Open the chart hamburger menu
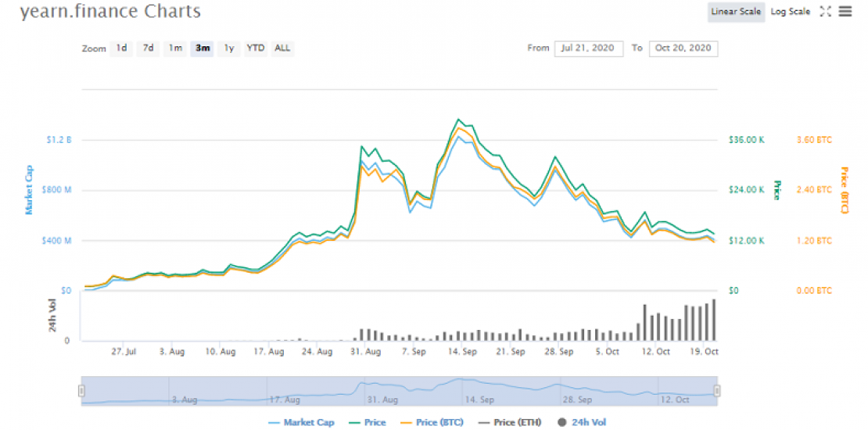 point(845,12)
